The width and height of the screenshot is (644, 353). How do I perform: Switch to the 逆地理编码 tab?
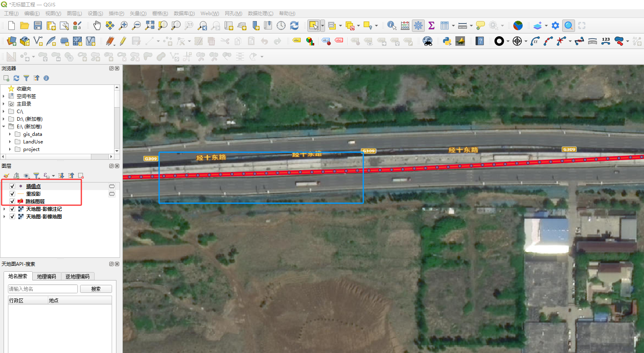[x=78, y=276]
